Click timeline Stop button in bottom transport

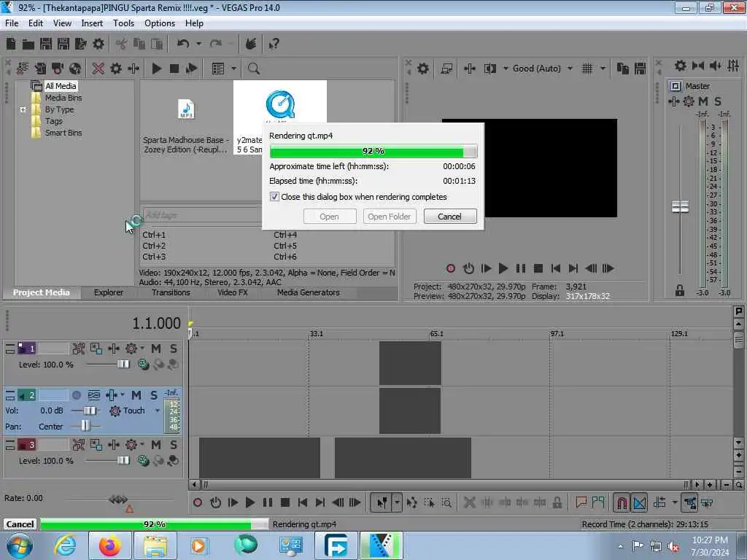tap(285, 502)
